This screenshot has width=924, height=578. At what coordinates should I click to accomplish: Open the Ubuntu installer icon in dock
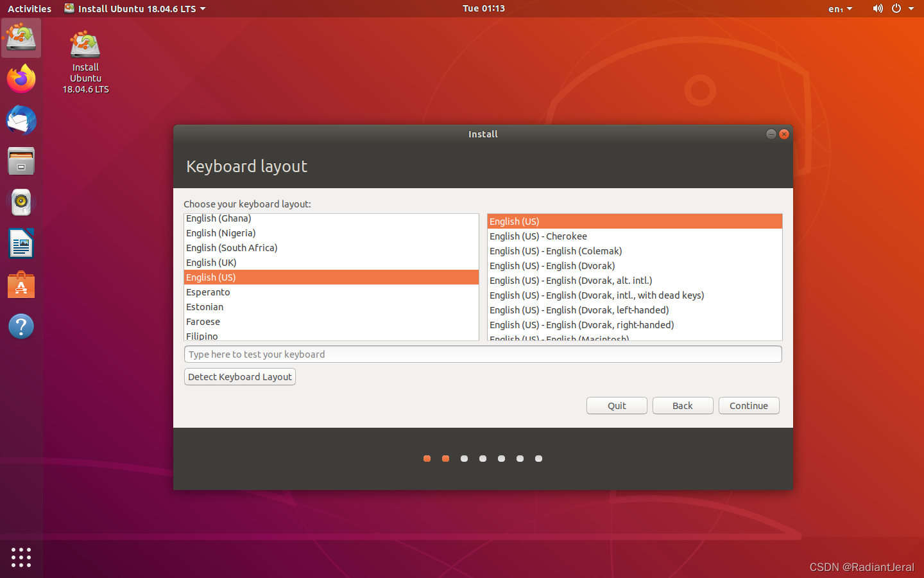21,38
